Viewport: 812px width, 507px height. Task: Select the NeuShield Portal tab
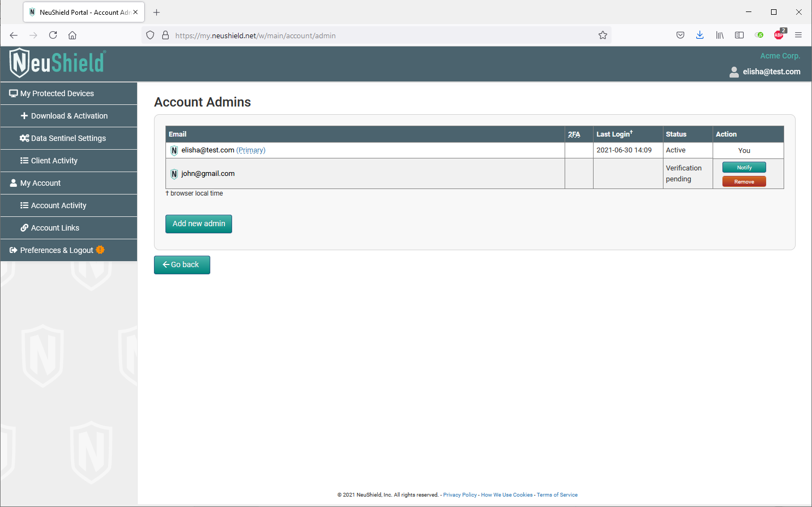coord(84,12)
